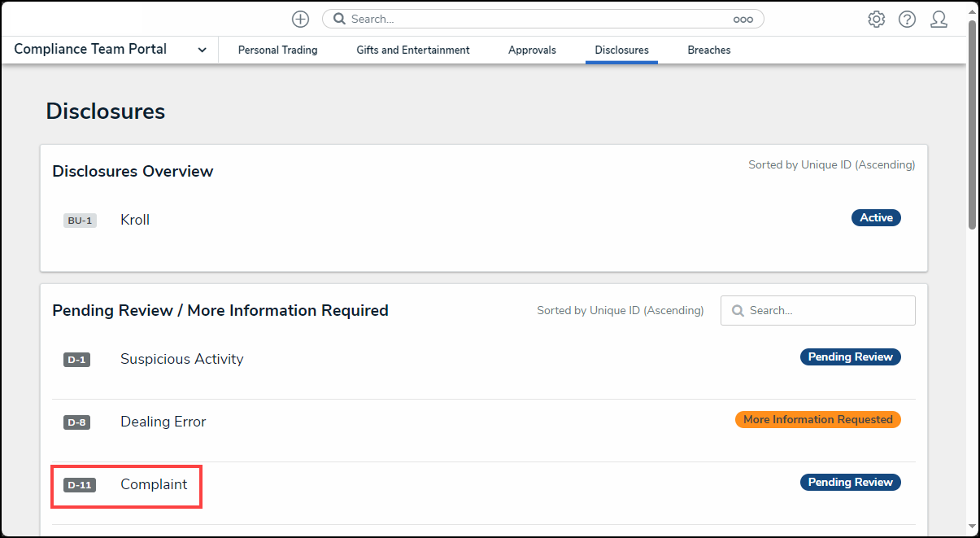
Task: Open the settings gear icon
Action: coord(876,20)
